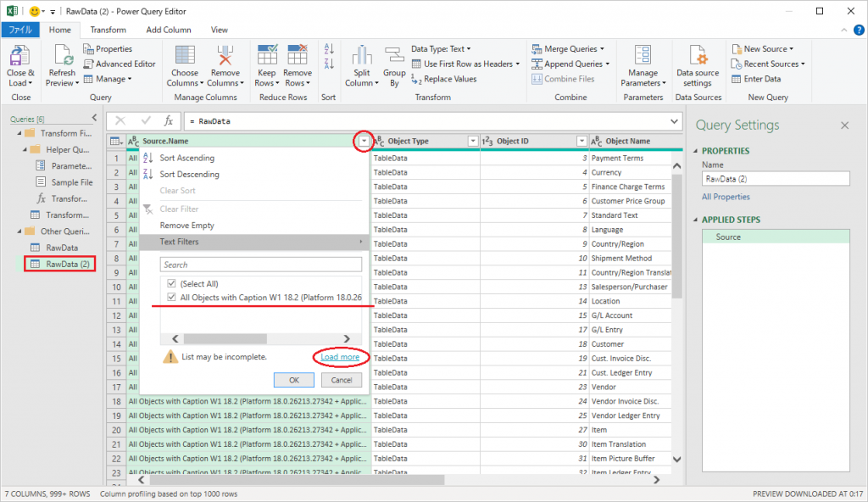Click the filter Search box
868x502 pixels.
(261, 265)
